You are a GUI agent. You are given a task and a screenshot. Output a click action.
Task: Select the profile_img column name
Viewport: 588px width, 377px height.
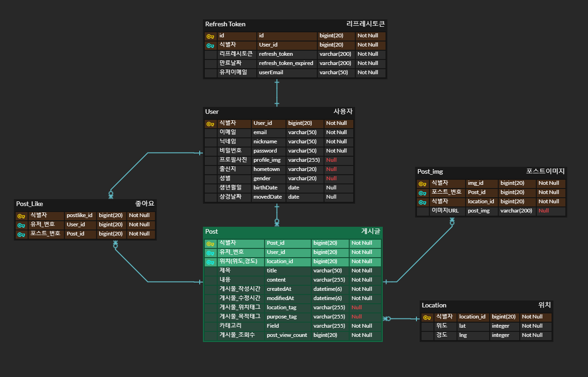coord(267,160)
